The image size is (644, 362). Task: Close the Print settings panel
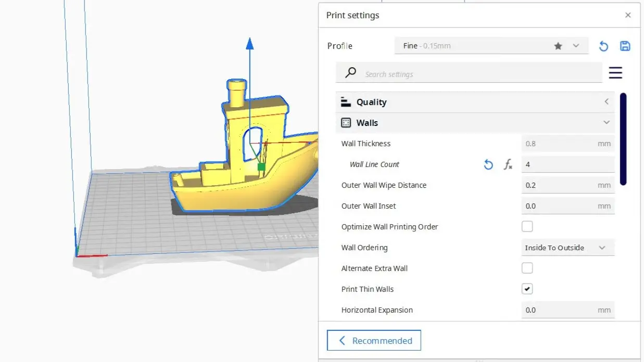(x=628, y=15)
